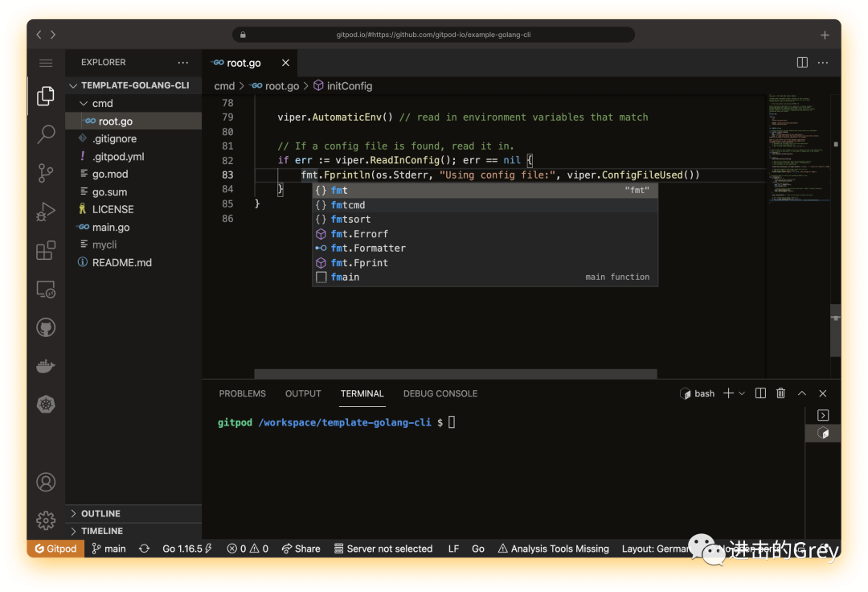This screenshot has height=592, width=868.
Task: Open root.go in the explorer tree
Action: [x=133, y=121]
